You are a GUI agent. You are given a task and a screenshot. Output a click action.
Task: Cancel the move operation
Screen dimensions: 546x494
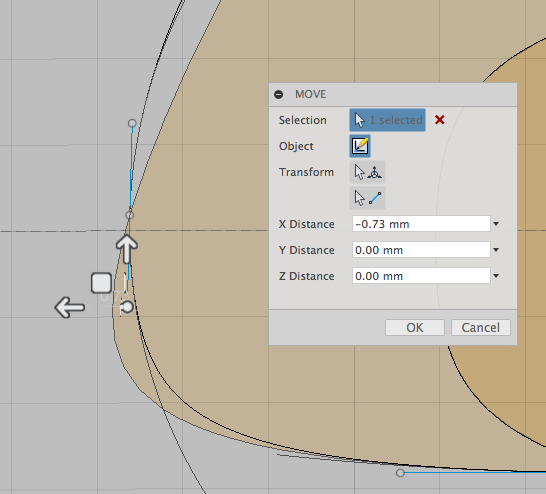click(481, 328)
